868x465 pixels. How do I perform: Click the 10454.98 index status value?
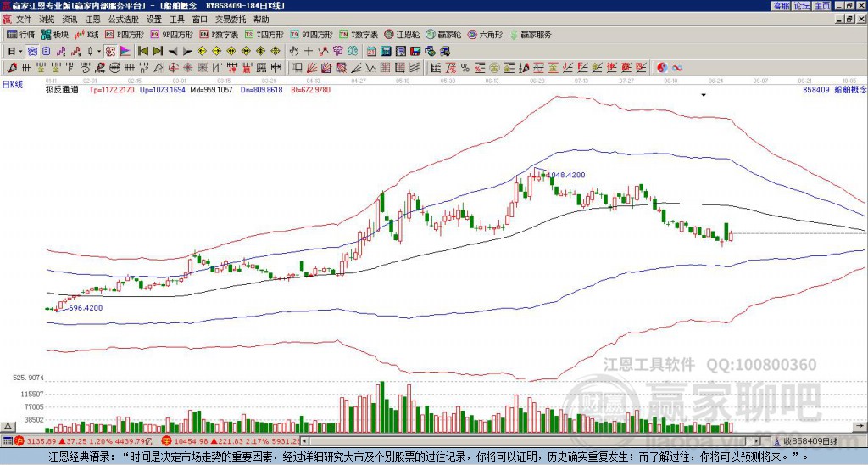(190, 441)
